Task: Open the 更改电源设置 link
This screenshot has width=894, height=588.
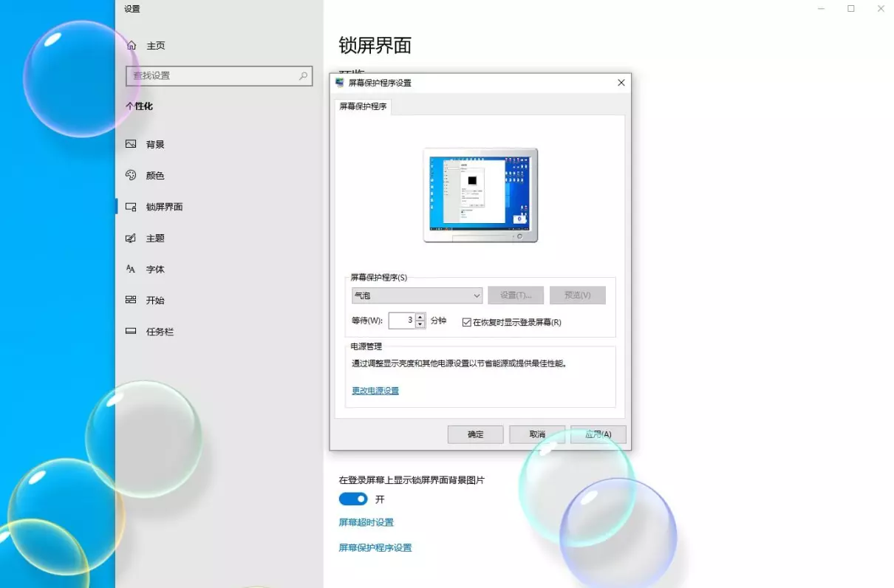Action: 375,391
